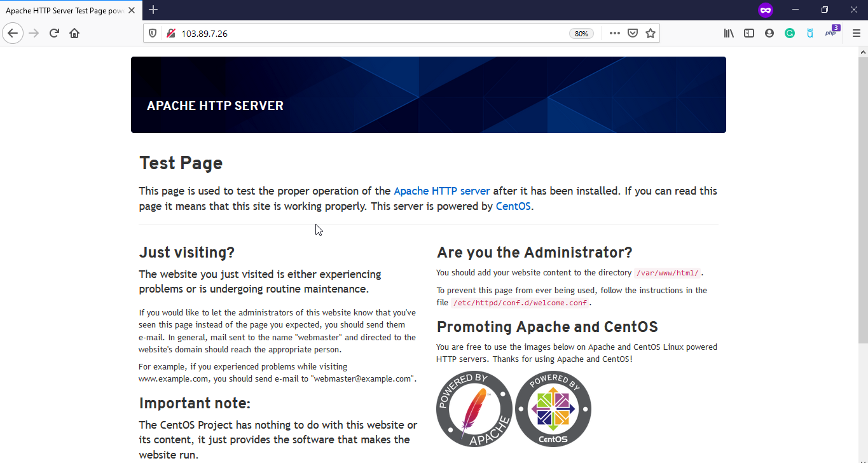This screenshot has height=463, width=868.
Task: Open a new tab
Action: [153, 10]
